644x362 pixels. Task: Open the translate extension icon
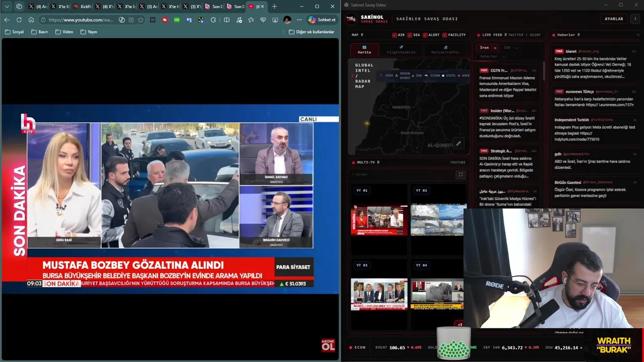coord(189,20)
